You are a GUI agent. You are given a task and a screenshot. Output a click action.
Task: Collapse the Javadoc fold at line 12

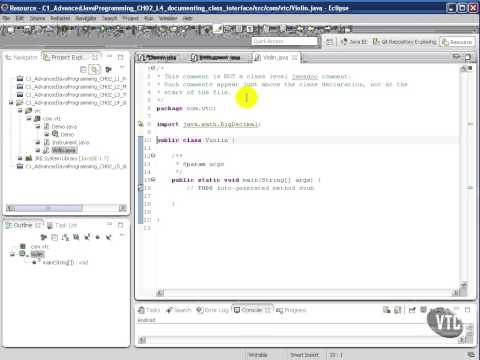point(153,156)
